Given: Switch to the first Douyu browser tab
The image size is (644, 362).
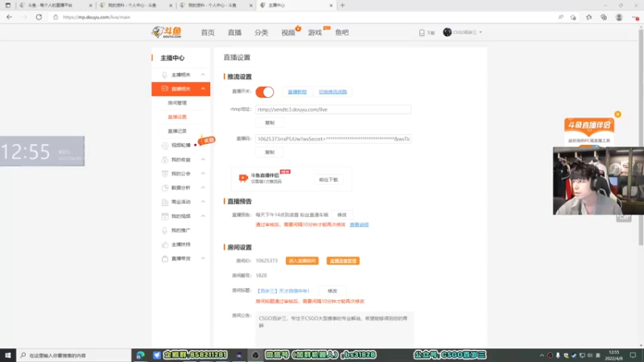Looking at the screenshot, I should [56, 6].
